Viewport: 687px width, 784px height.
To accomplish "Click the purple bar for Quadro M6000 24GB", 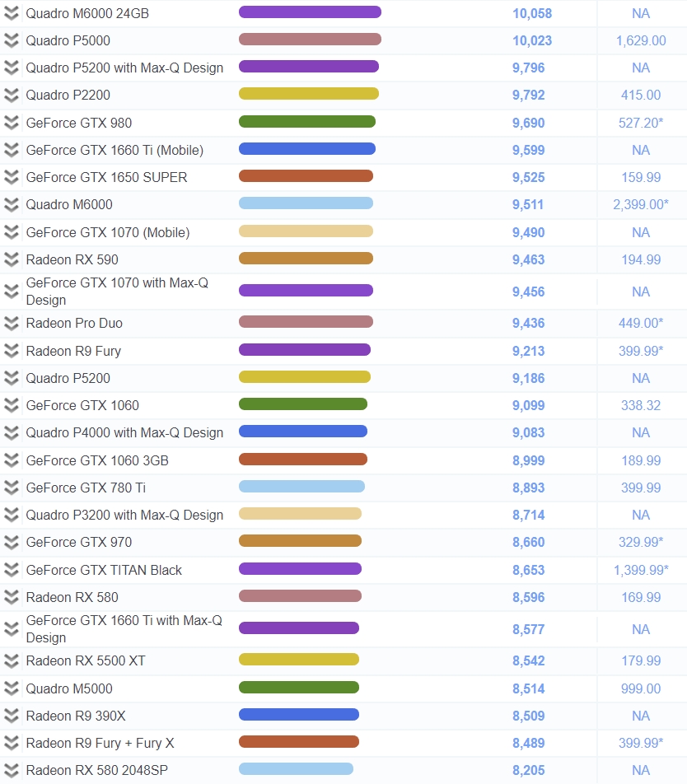I will click(x=310, y=12).
